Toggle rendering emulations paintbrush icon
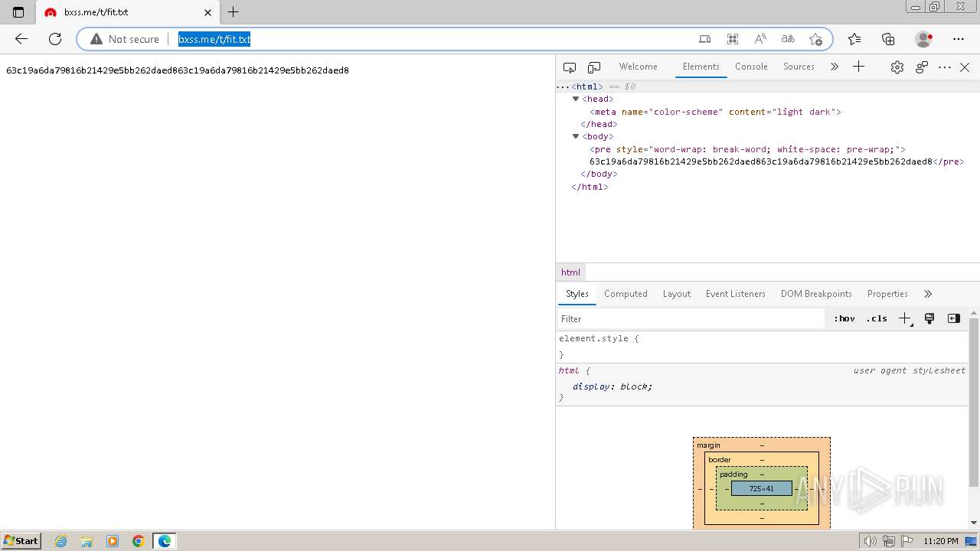This screenshot has width=980, height=551. point(929,318)
